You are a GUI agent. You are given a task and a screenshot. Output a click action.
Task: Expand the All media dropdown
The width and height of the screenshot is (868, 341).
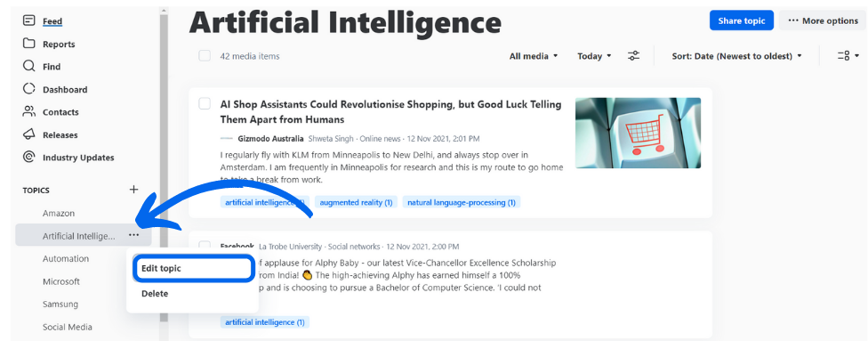coord(534,56)
